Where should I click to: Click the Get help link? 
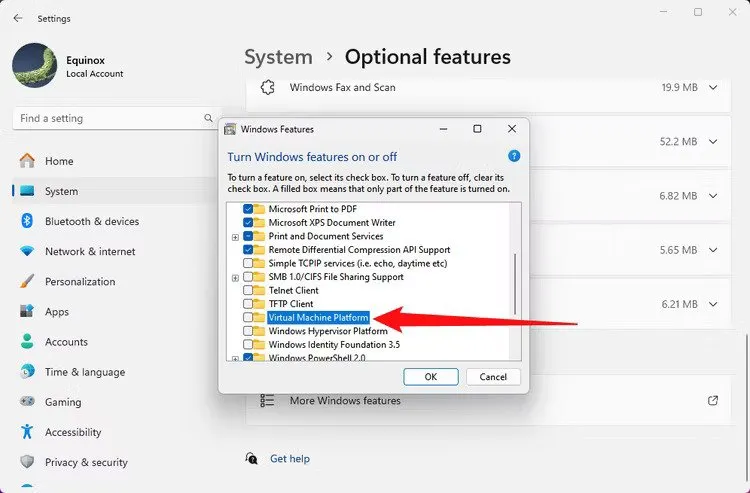click(290, 459)
